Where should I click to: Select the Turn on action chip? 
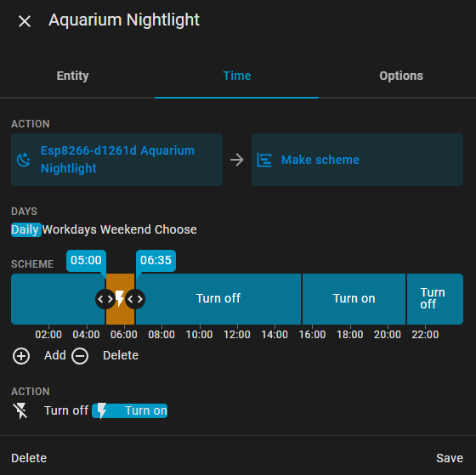[x=129, y=410]
